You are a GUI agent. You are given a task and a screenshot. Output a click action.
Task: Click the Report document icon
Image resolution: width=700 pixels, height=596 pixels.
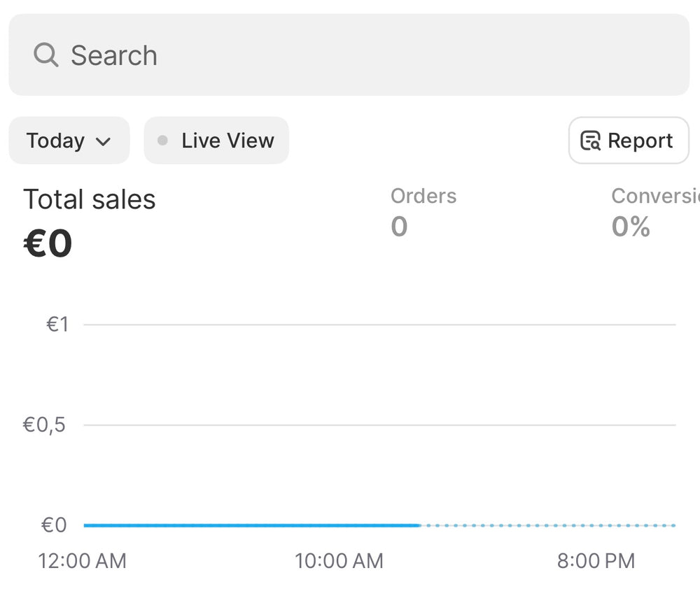click(591, 141)
